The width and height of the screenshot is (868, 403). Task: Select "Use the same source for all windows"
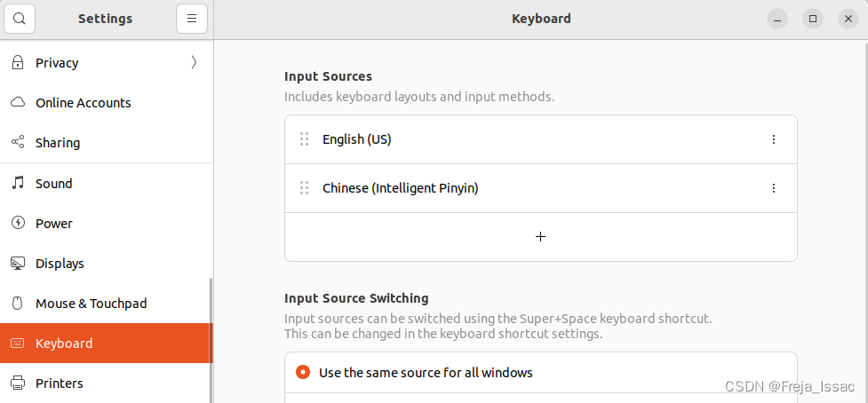(x=303, y=373)
